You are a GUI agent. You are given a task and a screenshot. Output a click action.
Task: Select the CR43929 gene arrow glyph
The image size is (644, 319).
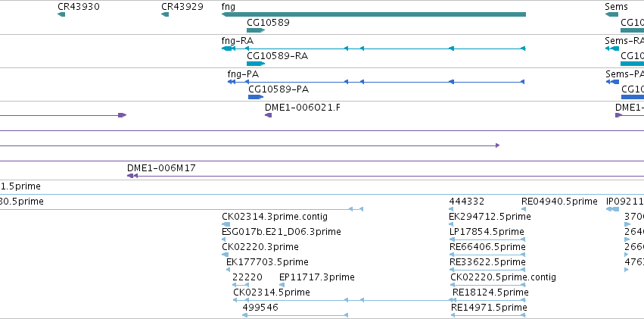pyautogui.click(x=165, y=14)
